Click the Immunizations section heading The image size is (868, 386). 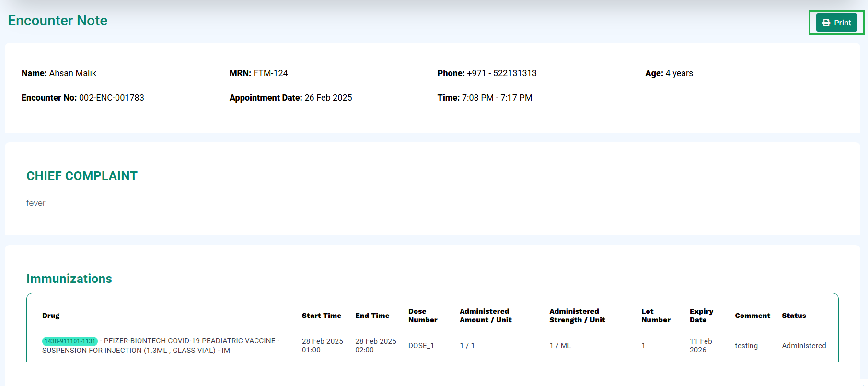tap(69, 279)
